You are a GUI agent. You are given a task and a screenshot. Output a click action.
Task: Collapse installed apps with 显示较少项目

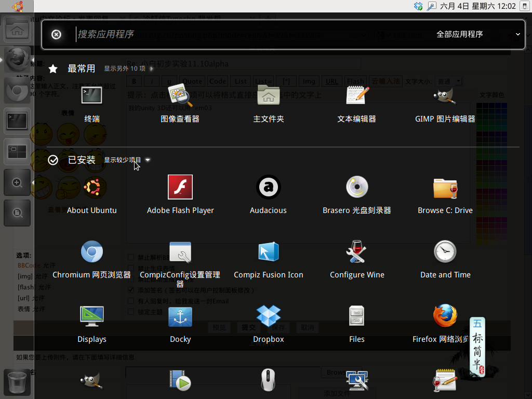coord(126,160)
